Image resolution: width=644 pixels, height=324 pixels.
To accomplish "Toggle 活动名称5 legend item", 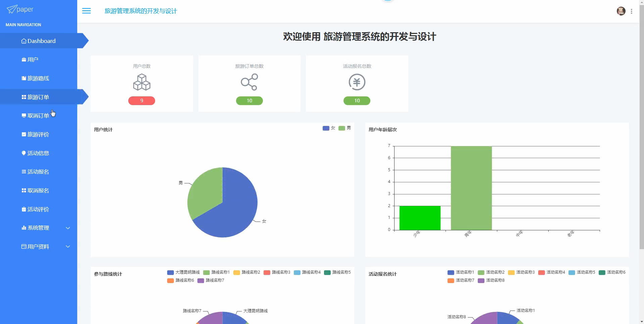I will [x=582, y=272].
